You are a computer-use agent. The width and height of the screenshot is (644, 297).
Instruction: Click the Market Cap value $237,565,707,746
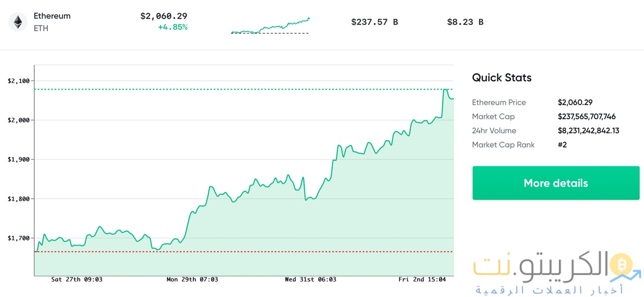coord(587,116)
